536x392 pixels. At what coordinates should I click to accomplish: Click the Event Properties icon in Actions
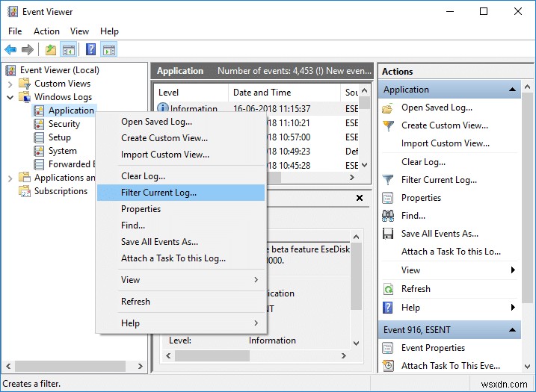tap(388, 348)
